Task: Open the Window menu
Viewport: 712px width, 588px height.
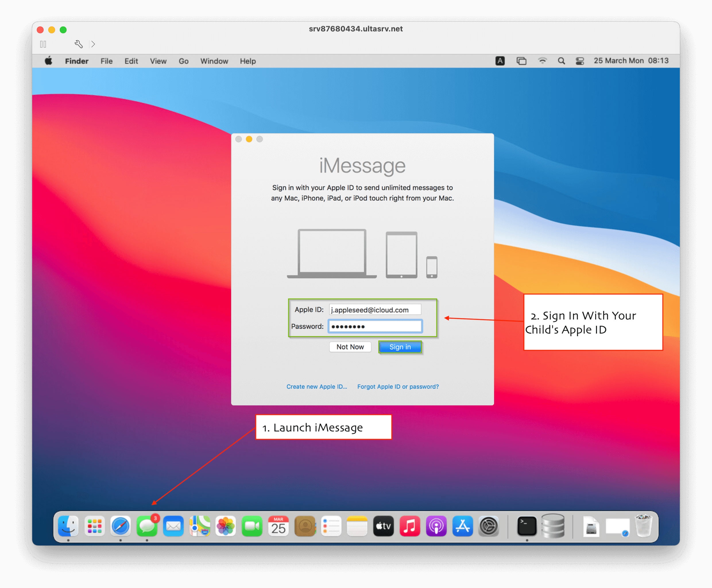Action: (214, 61)
